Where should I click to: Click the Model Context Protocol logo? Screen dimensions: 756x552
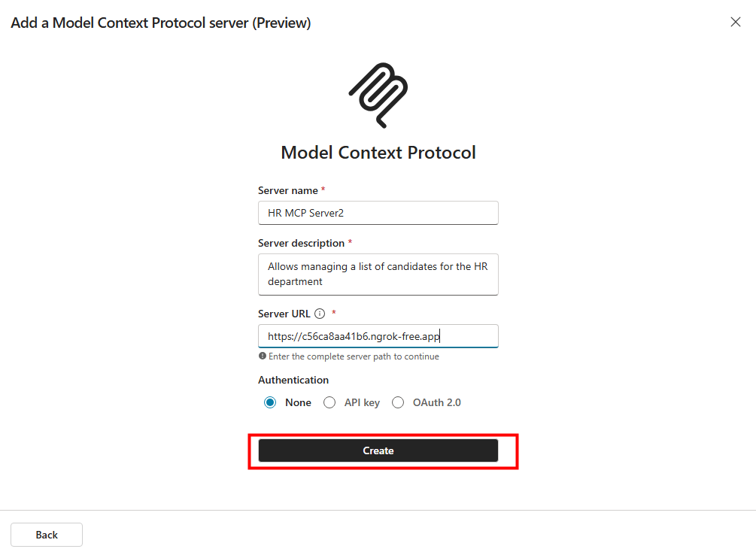[x=378, y=95]
